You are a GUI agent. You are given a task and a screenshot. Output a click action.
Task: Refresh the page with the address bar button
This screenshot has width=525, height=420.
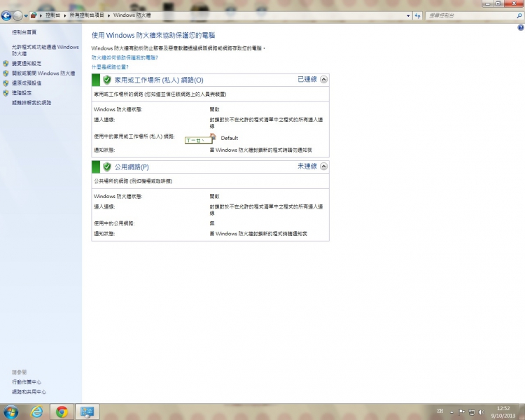417,15
